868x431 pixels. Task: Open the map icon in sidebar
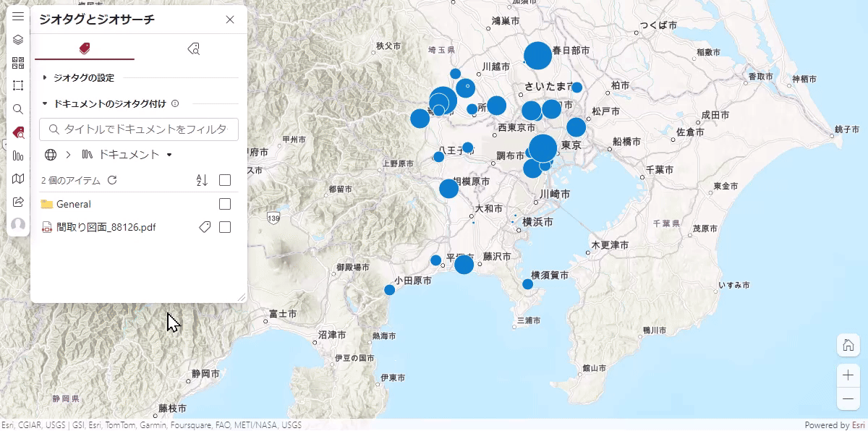(x=18, y=179)
